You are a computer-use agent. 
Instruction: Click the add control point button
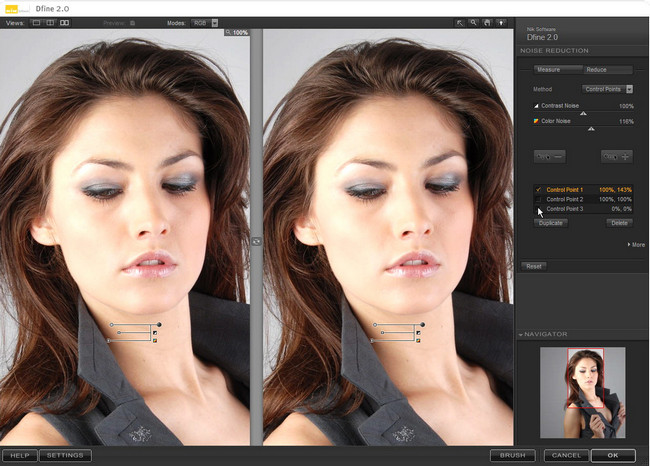(x=617, y=156)
